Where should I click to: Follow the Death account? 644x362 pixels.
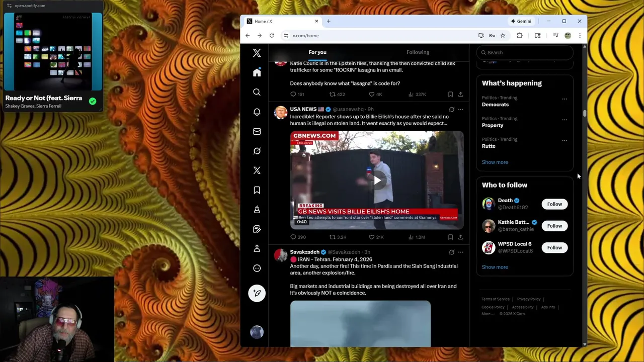(554, 204)
